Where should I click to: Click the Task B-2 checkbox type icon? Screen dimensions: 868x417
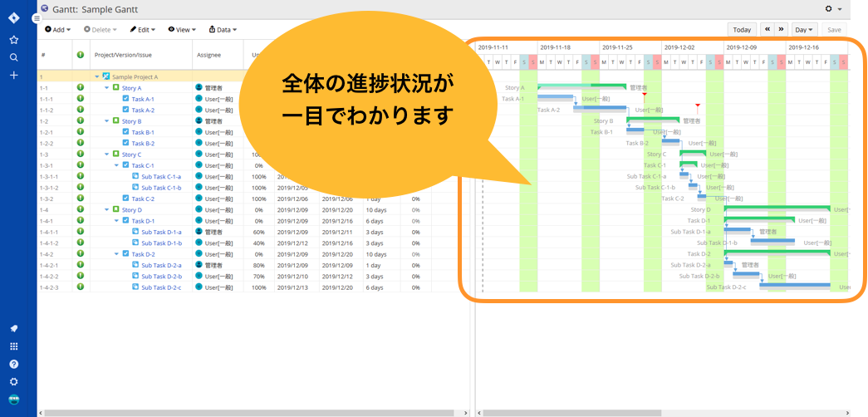click(x=125, y=143)
